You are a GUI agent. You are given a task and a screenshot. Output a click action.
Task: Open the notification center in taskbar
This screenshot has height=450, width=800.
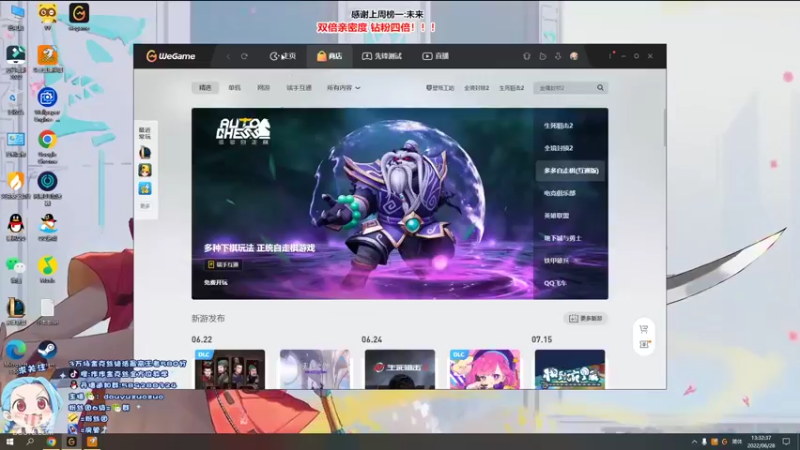pyautogui.click(x=786, y=441)
